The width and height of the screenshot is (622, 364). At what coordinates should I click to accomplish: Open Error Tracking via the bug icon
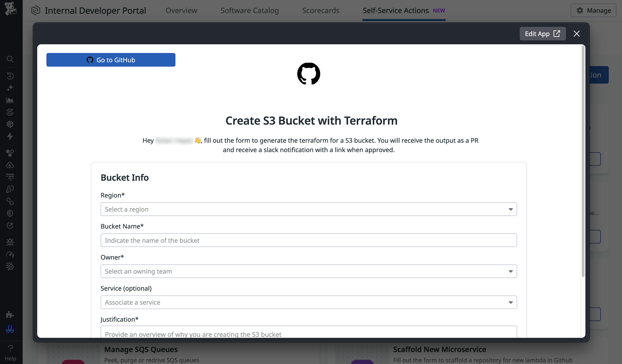[10, 242]
